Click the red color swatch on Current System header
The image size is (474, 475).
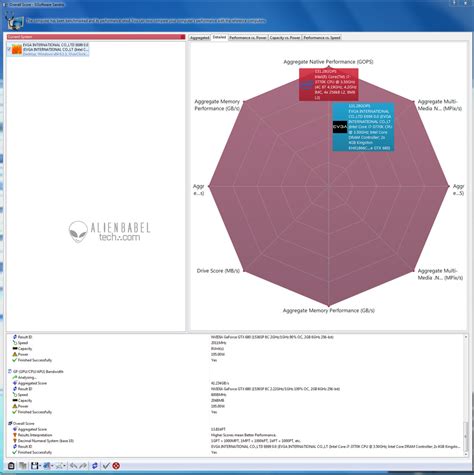(x=183, y=37)
